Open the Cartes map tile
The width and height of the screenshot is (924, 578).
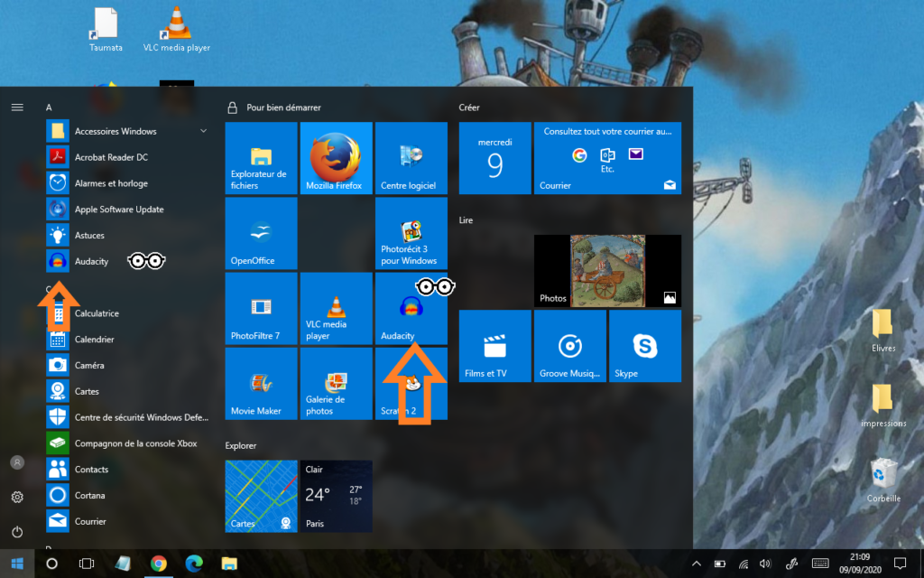[x=261, y=496]
